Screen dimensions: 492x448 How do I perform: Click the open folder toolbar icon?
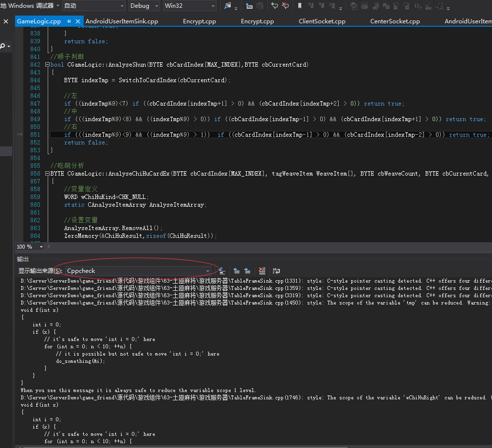click(364, 6)
